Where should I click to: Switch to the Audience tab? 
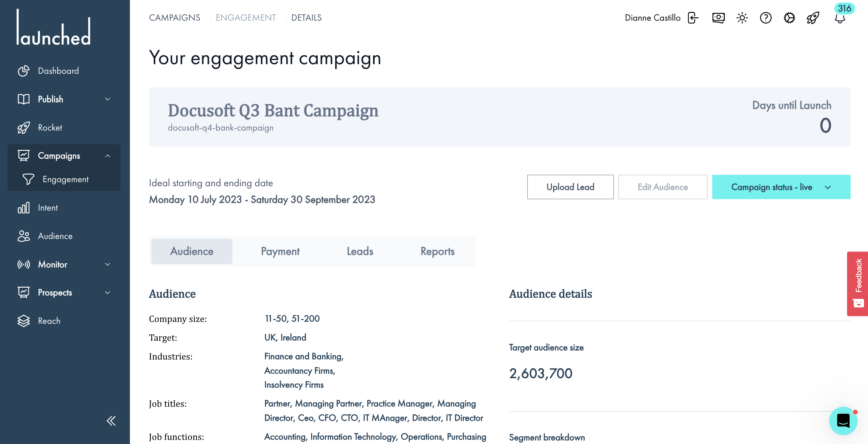coord(192,252)
